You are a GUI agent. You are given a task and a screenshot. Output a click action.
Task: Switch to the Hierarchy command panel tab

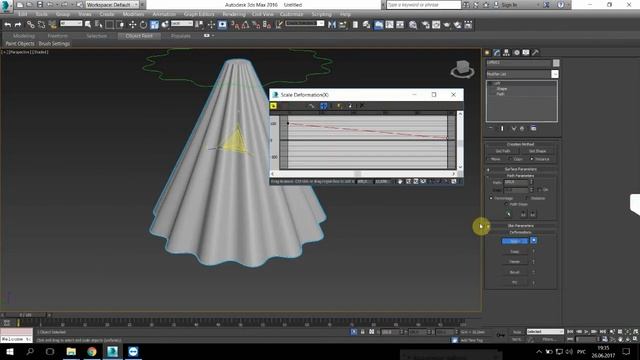(x=507, y=53)
